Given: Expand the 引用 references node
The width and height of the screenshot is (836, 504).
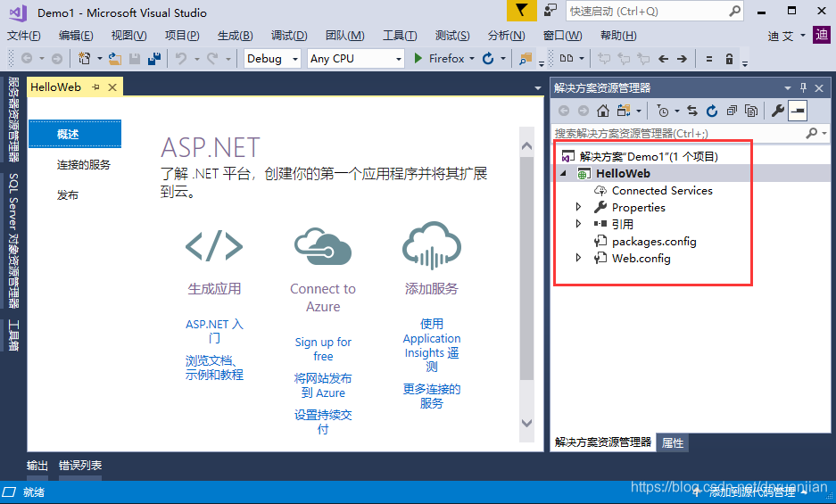Looking at the screenshot, I should [x=579, y=224].
